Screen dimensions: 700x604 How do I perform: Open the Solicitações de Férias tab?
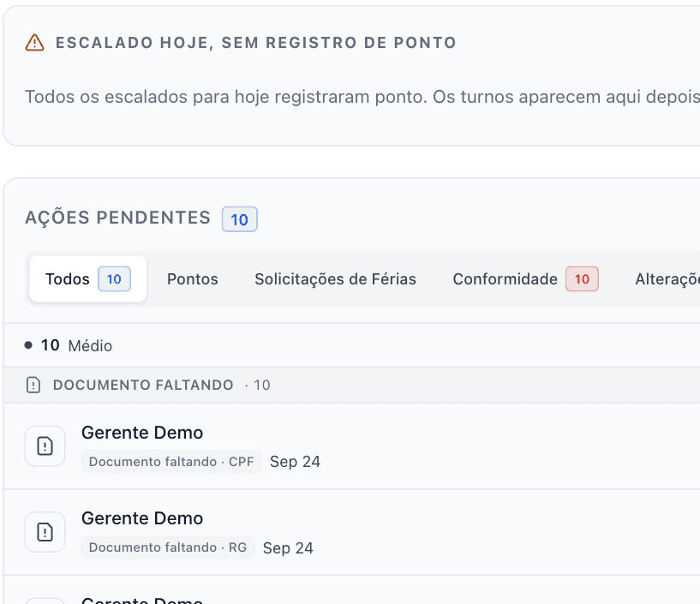(335, 279)
